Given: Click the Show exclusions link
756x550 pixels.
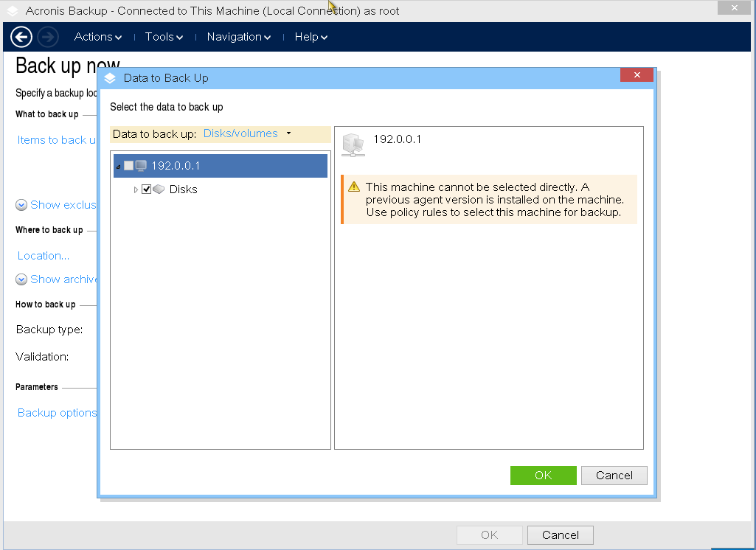Looking at the screenshot, I should (63, 205).
